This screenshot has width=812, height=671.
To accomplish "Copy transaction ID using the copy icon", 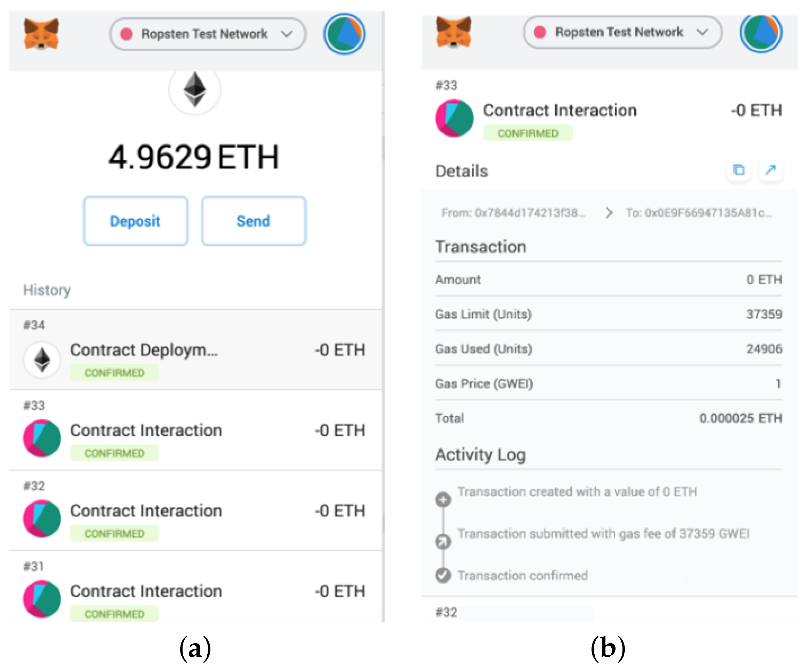I will 739,170.
